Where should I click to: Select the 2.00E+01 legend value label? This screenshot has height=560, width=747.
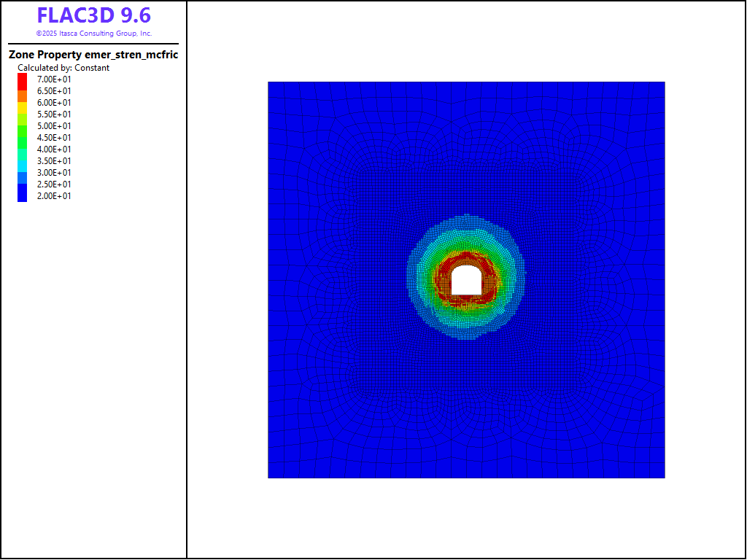(55, 196)
